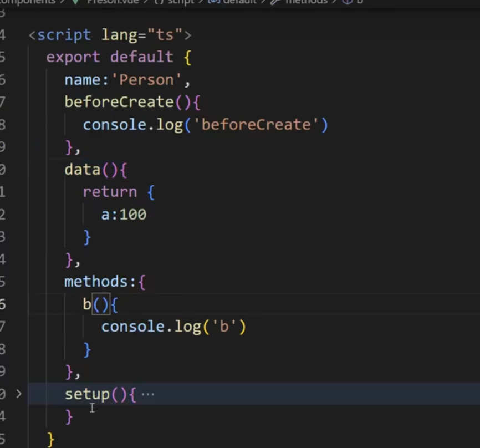Screen dimensions: 480x448
Task: Click the method name b before parentheses
Action: [87, 304]
